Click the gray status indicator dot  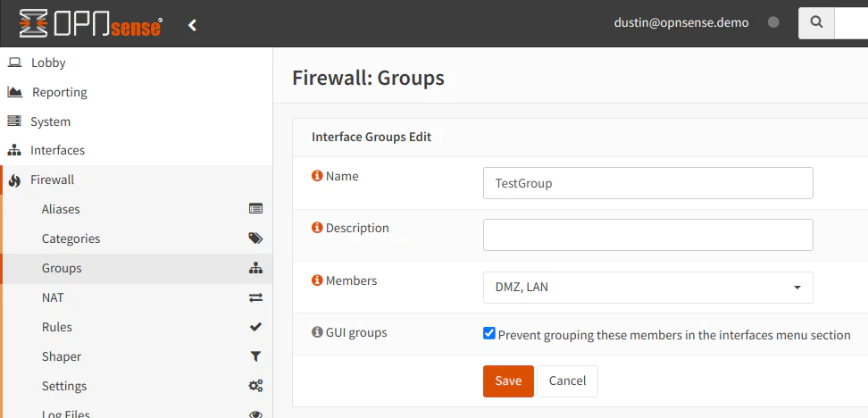point(773,22)
